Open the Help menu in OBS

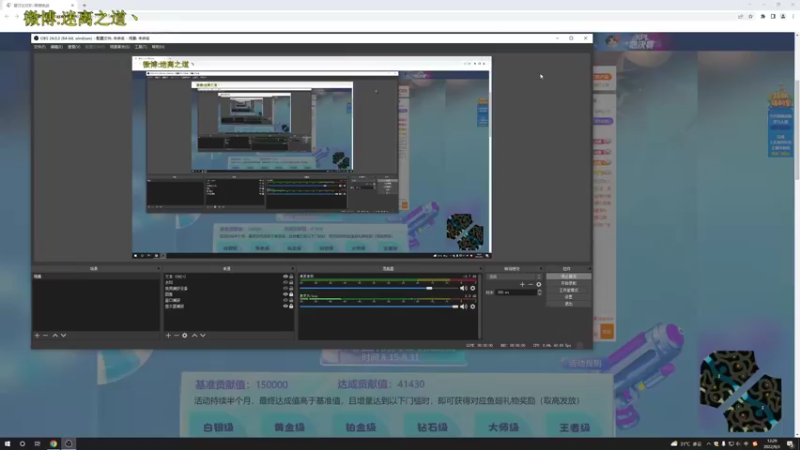pyautogui.click(x=158, y=46)
